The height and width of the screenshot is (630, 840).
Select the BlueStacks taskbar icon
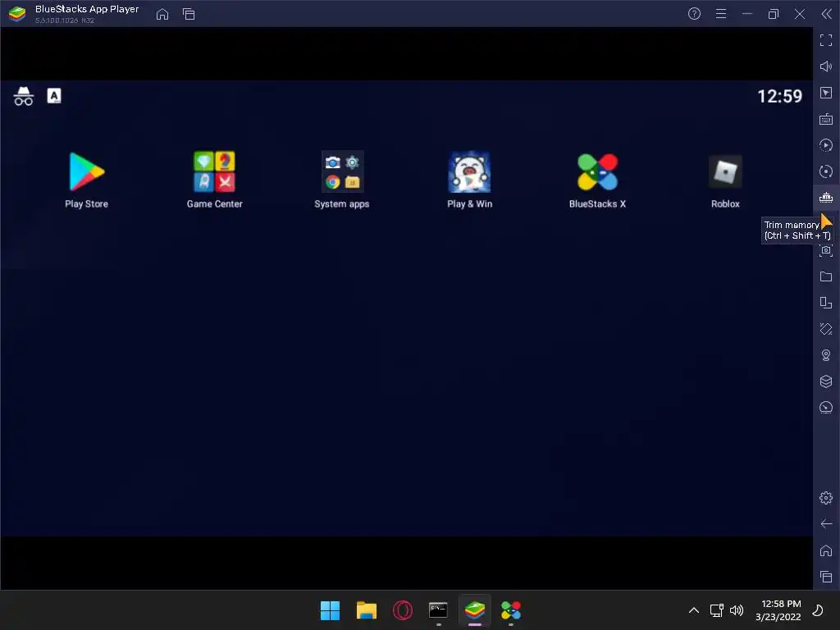coord(475,610)
